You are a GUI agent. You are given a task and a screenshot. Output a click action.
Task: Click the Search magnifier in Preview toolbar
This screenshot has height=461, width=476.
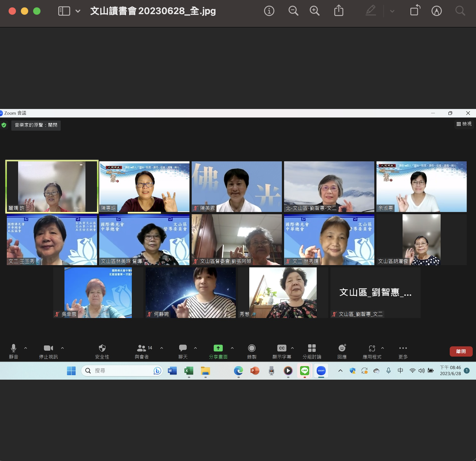click(x=460, y=11)
